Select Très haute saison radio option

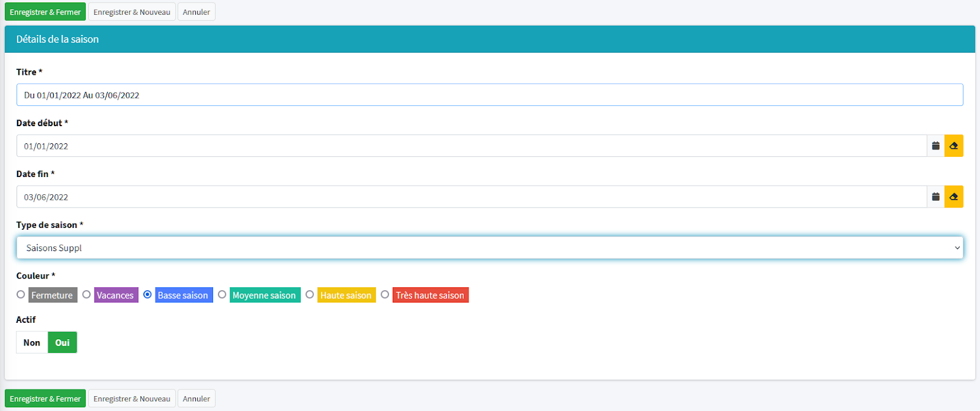tap(385, 295)
